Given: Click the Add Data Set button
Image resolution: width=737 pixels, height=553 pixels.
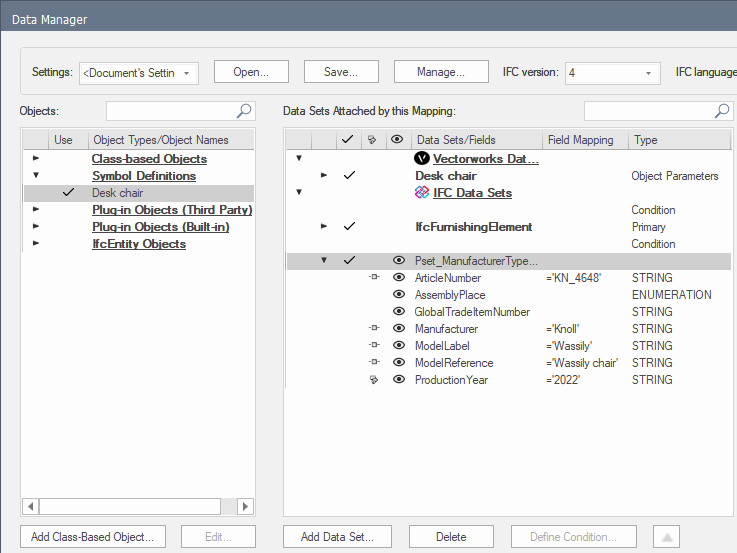Looking at the screenshot, I should pos(338,537).
